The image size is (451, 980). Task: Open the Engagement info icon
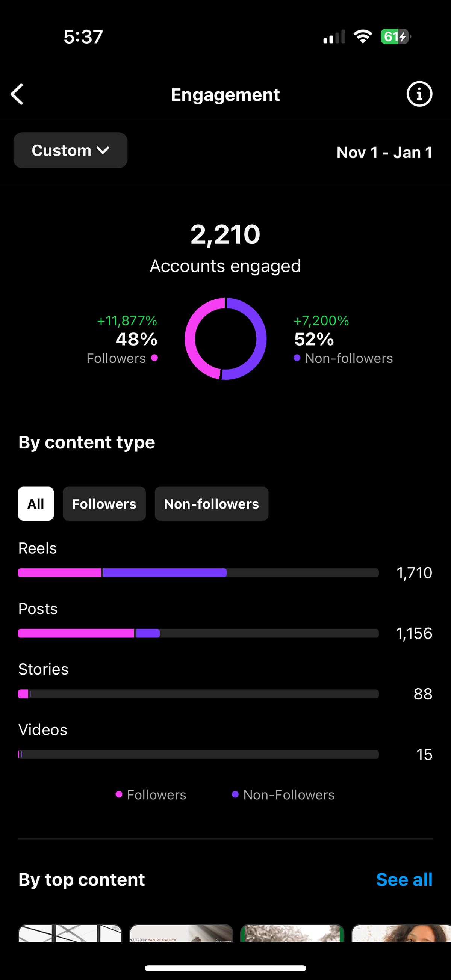(419, 94)
